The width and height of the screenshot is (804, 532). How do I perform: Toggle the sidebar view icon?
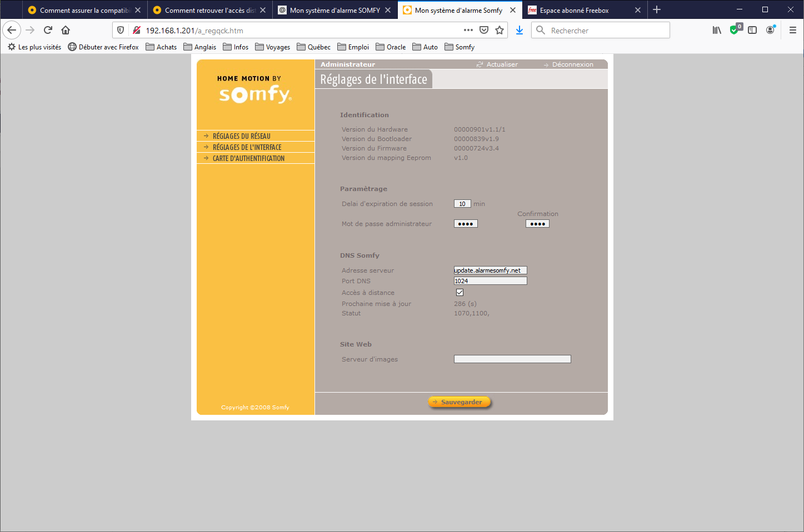coord(752,30)
